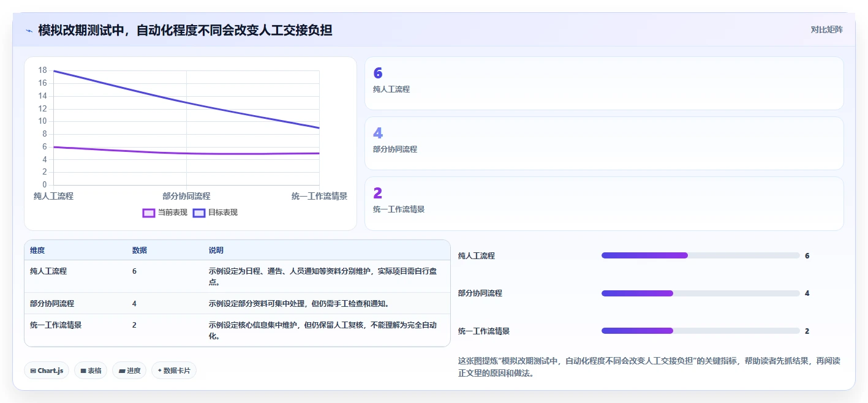Click the 说明 column header
Screen dimensions: 868x403
pos(216,250)
